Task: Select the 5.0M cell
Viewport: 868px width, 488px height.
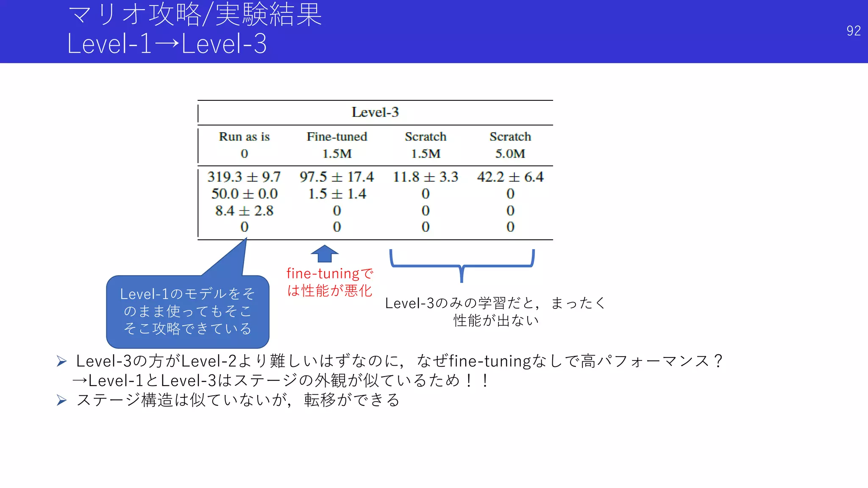Action: [x=510, y=153]
